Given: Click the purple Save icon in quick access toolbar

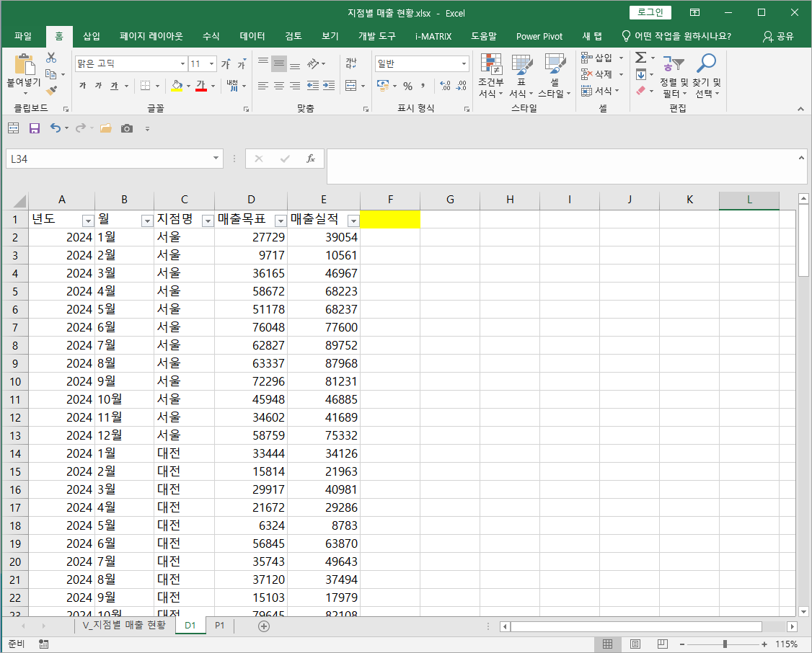Looking at the screenshot, I should click(34, 128).
